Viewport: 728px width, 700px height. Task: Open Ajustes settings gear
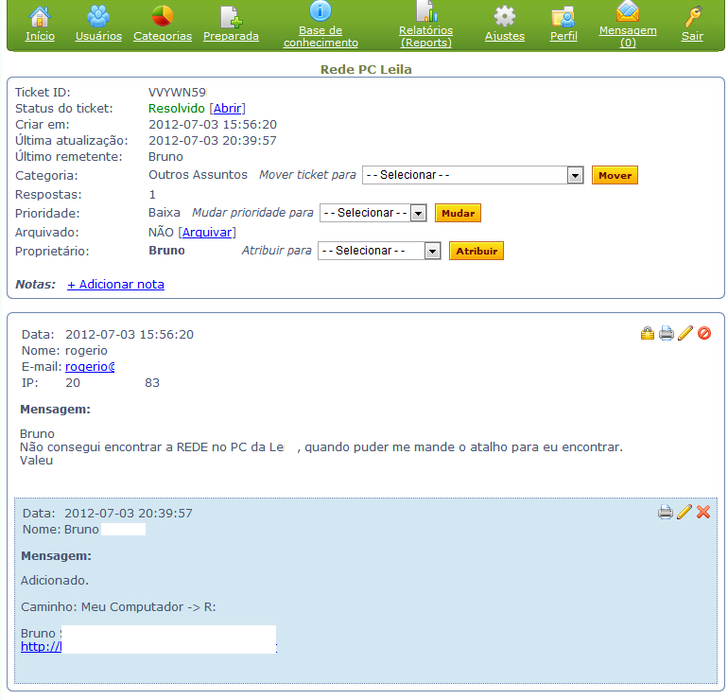pyautogui.click(x=505, y=25)
